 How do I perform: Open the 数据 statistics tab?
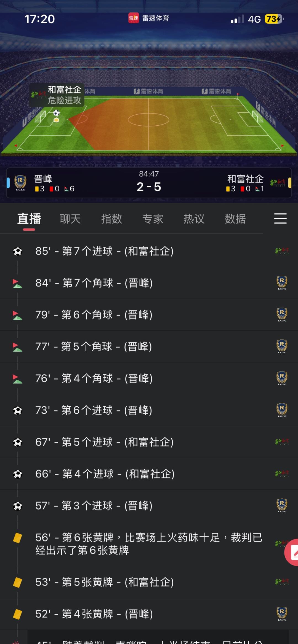[235, 219]
